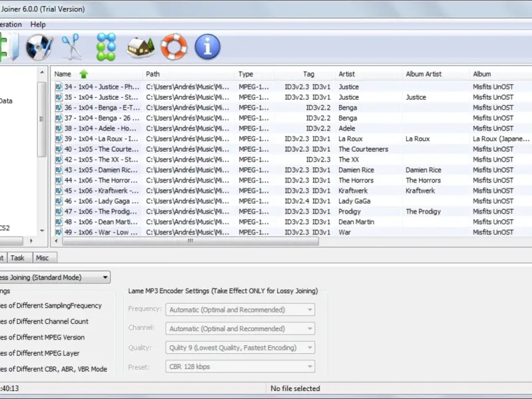Viewport: 532px width, 399px height.
Task: Click album artist cell Kraftwerk
Action: [x=420, y=191]
